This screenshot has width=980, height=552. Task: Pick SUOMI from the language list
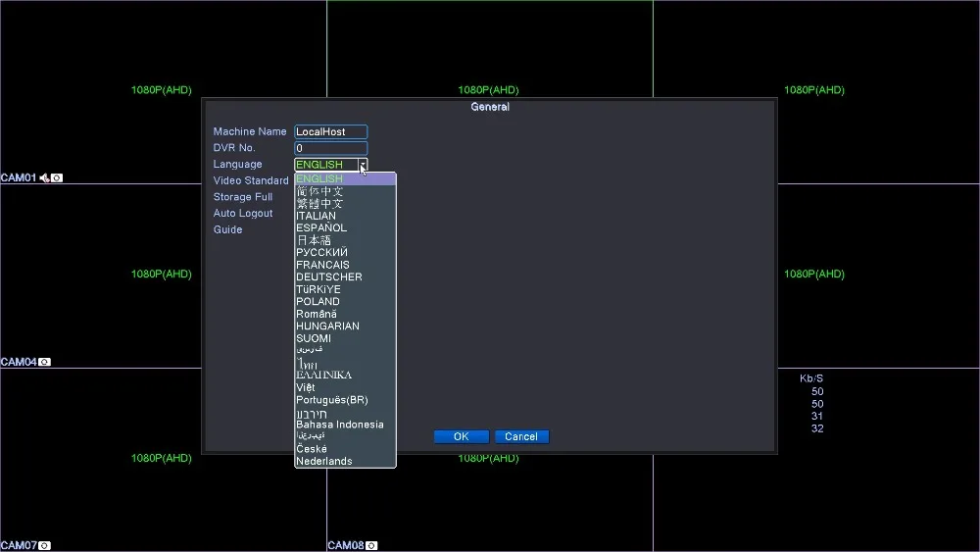pos(345,338)
